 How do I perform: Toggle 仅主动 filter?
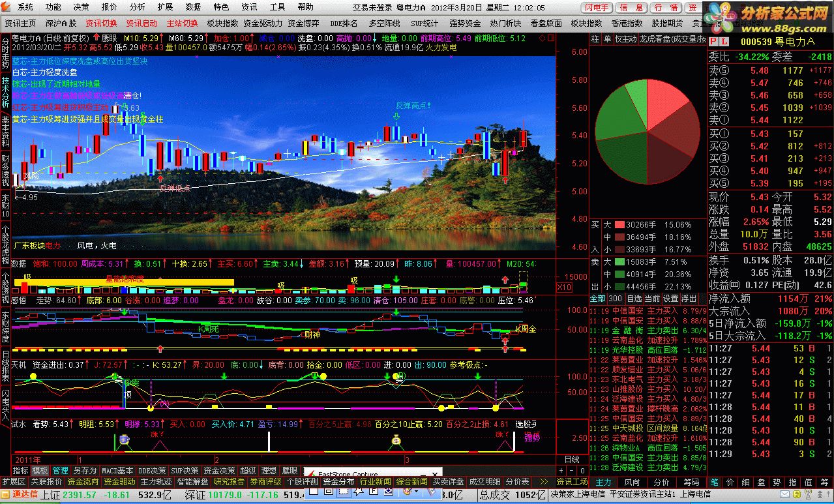click(626, 39)
